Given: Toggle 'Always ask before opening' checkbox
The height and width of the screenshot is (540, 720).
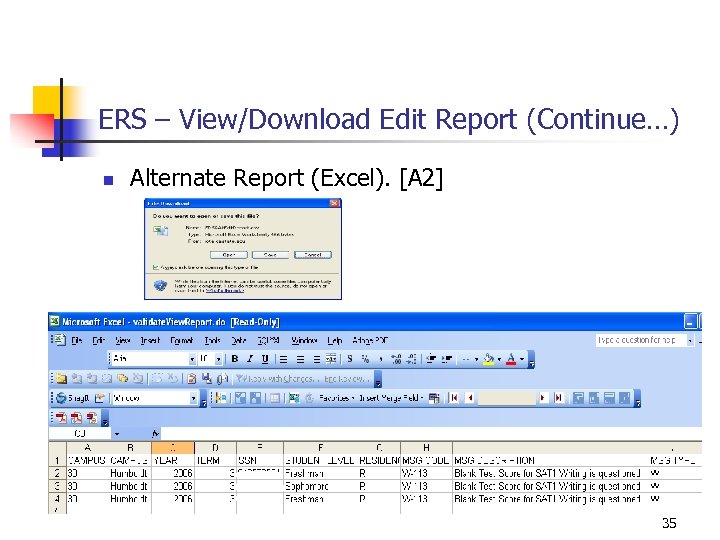Looking at the screenshot, I should (x=155, y=267).
